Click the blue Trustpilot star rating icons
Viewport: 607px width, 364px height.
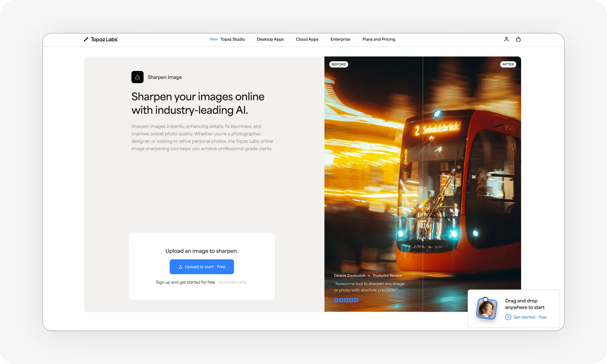click(346, 300)
